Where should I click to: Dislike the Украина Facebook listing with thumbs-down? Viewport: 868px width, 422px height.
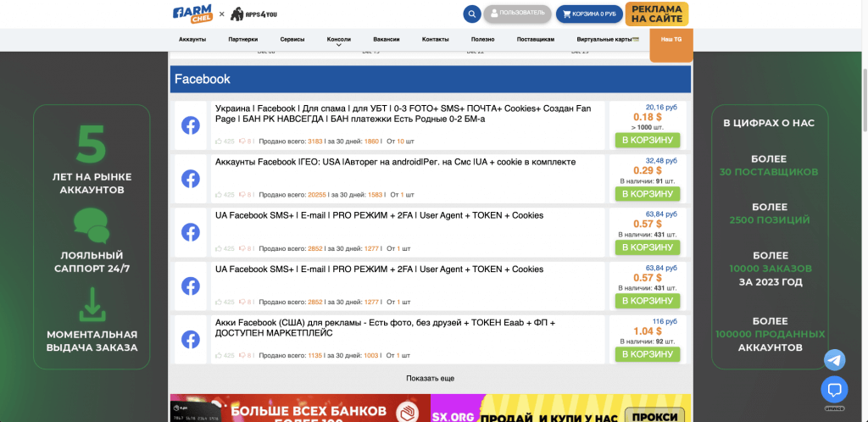pyautogui.click(x=242, y=141)
